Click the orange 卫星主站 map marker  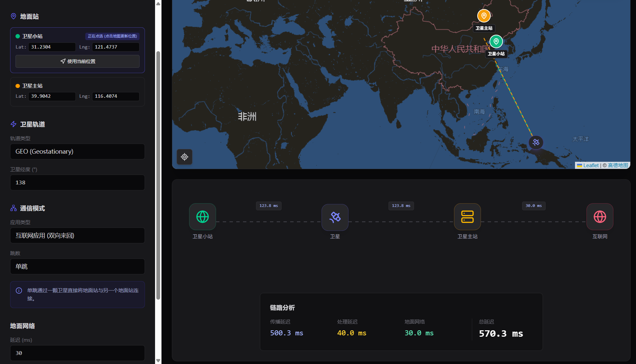(x=484, y=16)
